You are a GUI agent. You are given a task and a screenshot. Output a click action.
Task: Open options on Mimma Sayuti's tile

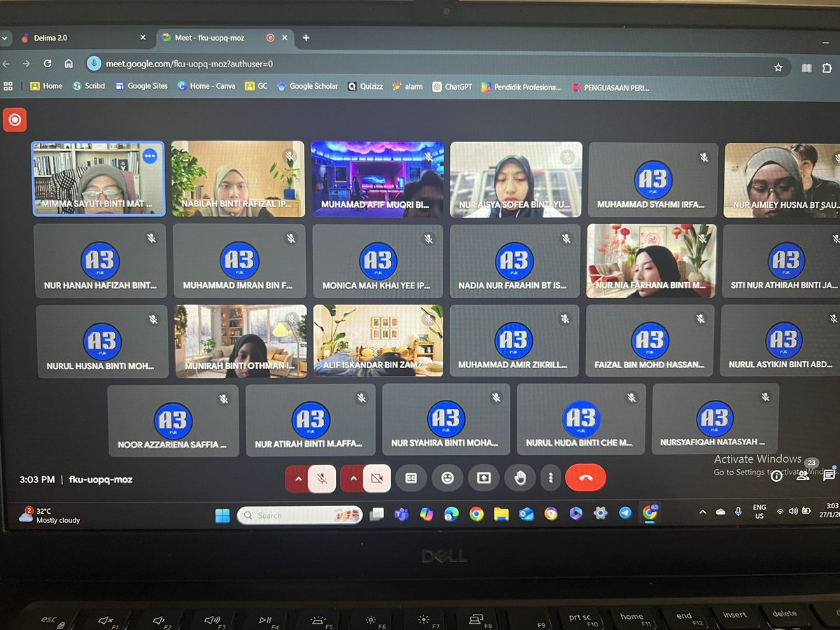point(150,155)
